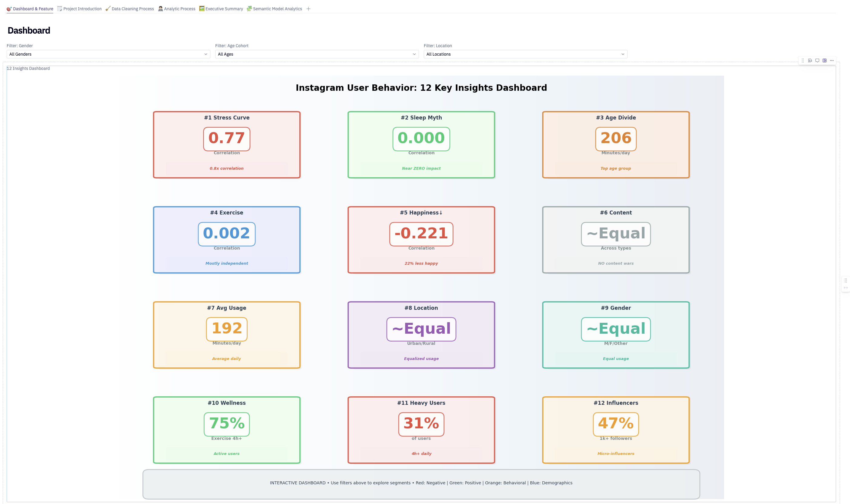Click the #1 Stress Curve insight card
Screen dimensions: 850x504
(x=227, y=145)
